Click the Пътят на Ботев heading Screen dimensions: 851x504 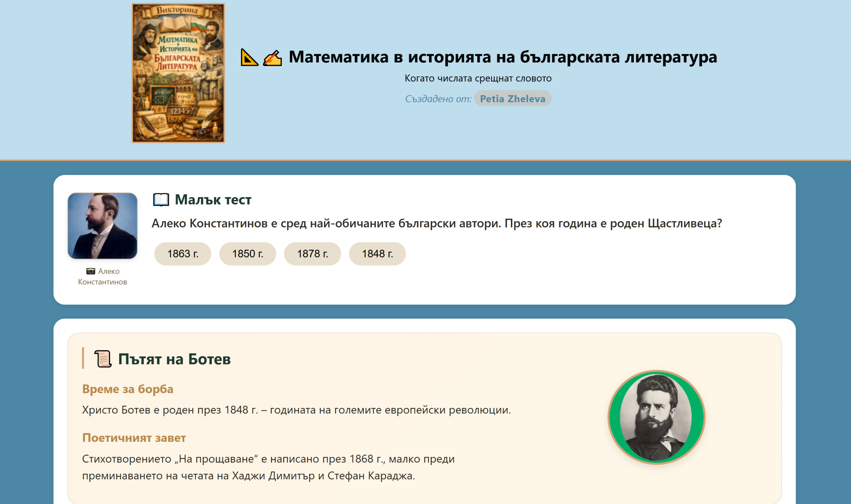click(x=174, y=359)
